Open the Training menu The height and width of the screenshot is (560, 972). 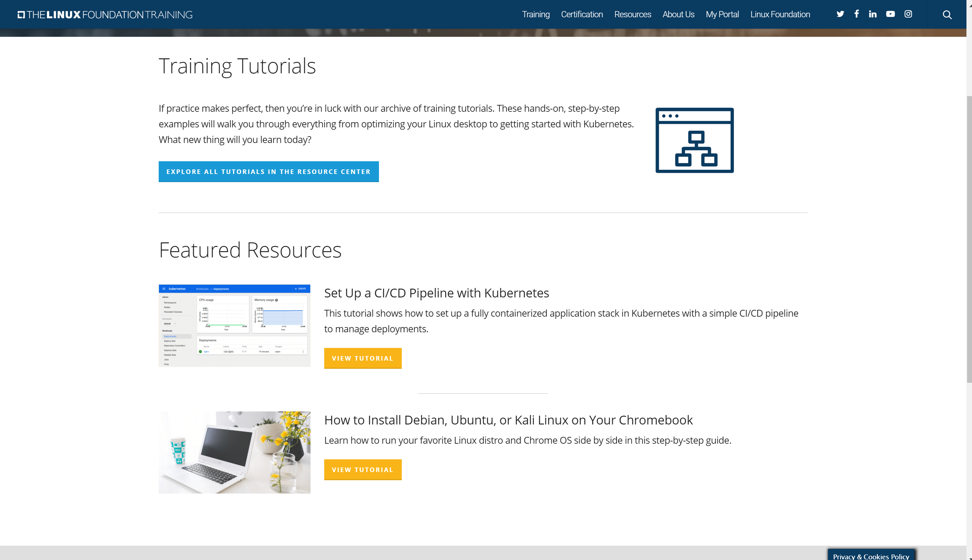click(x=535, y=15)
